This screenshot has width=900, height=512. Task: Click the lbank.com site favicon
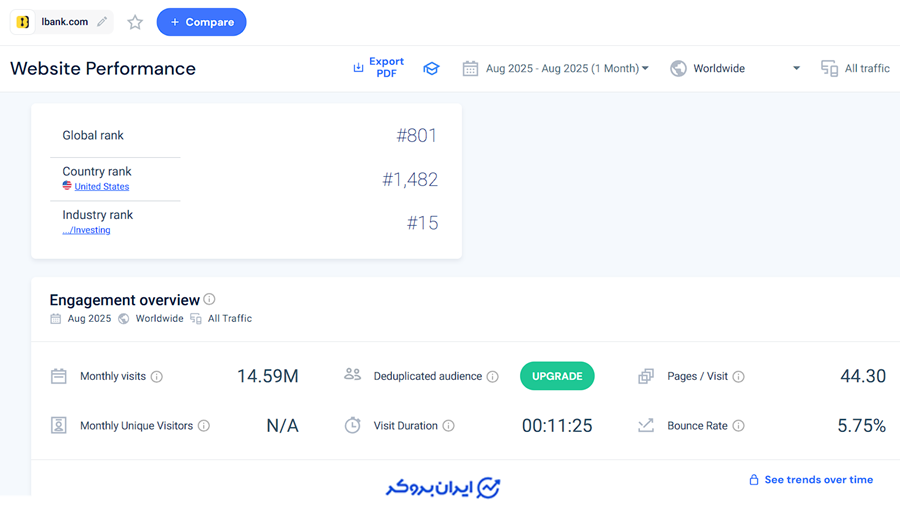coord(23,22)
